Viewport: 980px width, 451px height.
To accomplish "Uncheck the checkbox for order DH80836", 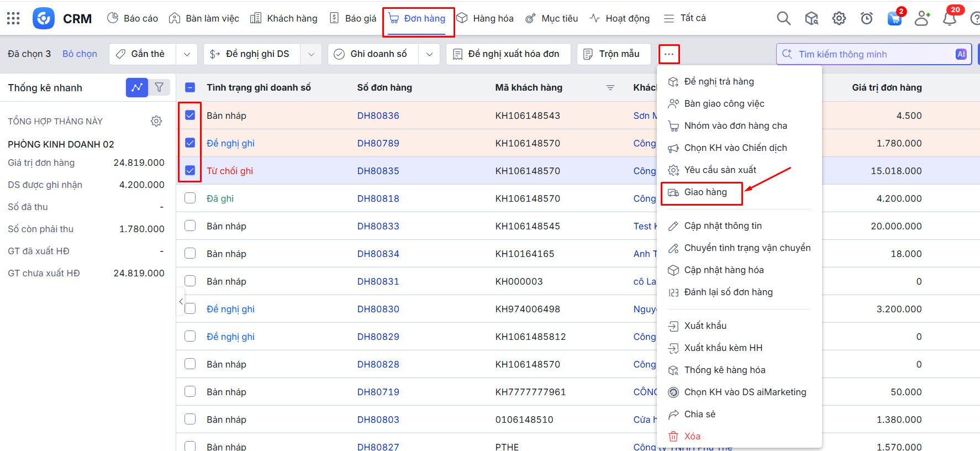I will click(x=190, y=116).
